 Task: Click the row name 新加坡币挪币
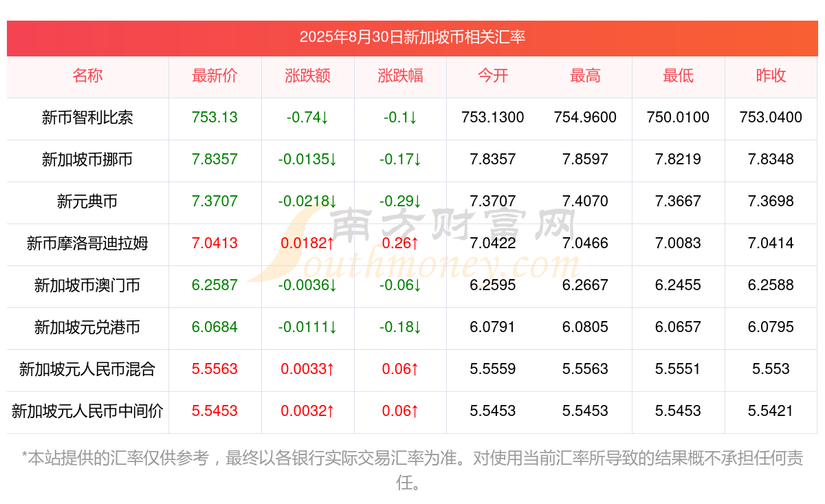coord(87,160)
